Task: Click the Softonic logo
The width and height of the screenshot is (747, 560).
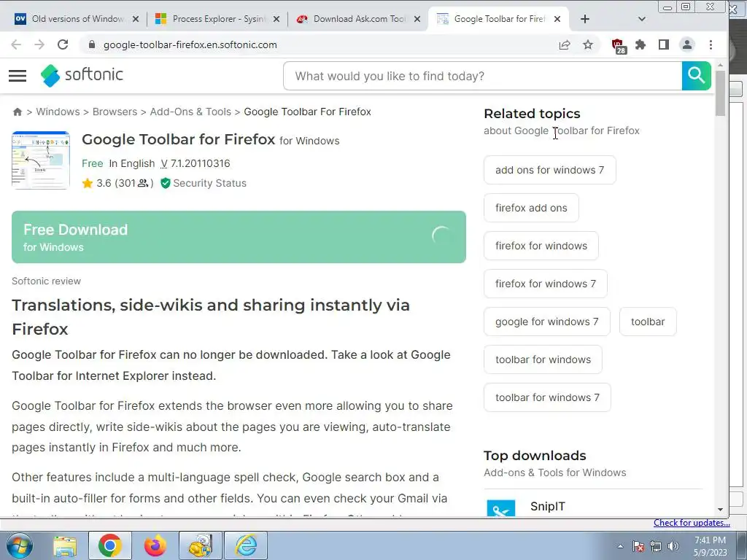Action: 82,75
